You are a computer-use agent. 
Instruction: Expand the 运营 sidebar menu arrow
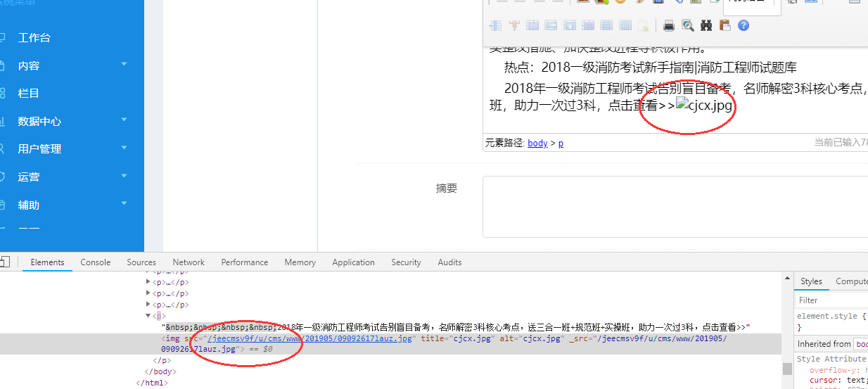[x=125, y=175]
